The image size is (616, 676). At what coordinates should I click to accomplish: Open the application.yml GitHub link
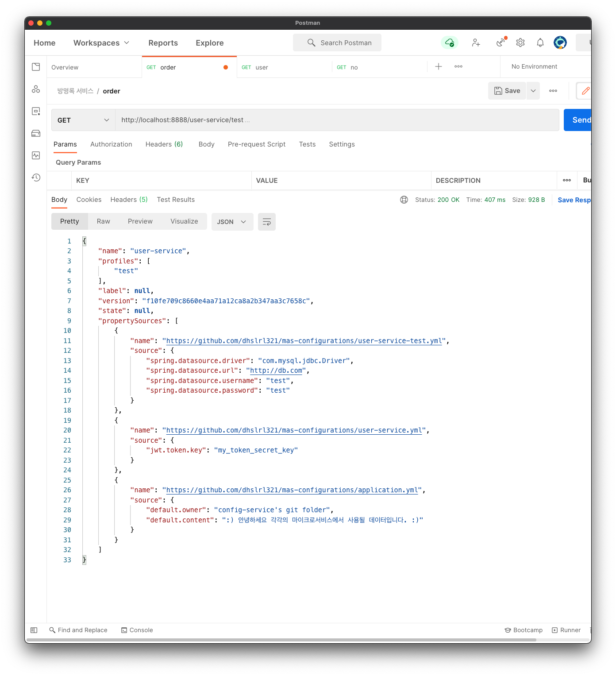292,490
